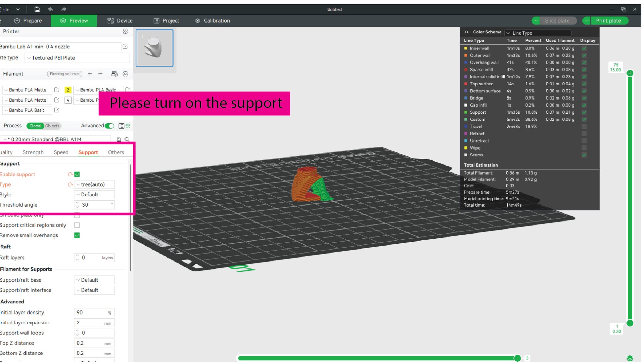Open the support Type tree(auto) dropdown
644x362 pixels.
tap(94, 184)
